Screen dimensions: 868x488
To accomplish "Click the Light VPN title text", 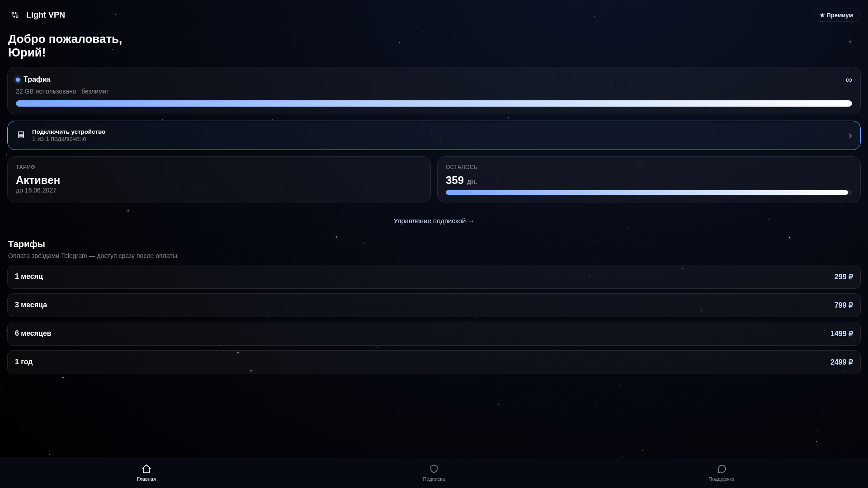I will (46, 15).
